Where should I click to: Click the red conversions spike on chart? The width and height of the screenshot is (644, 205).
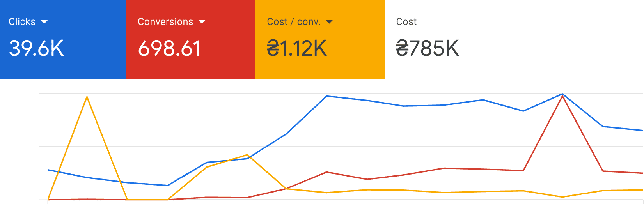[x=562, y=96]
